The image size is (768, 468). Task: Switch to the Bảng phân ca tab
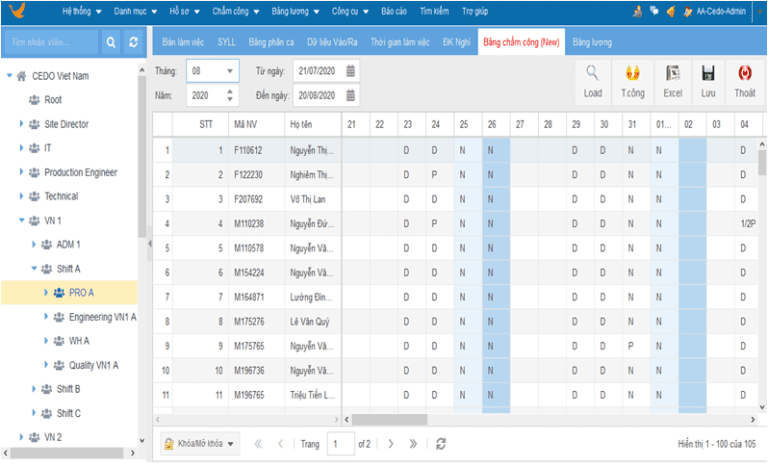(272, 42)
